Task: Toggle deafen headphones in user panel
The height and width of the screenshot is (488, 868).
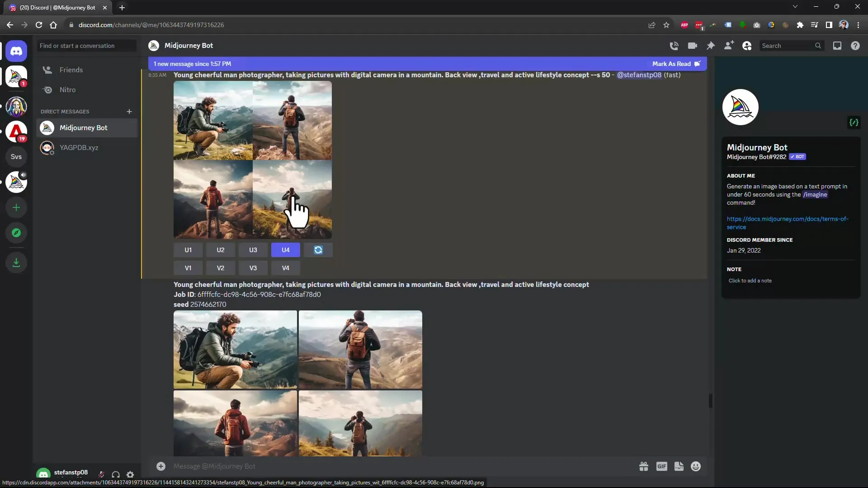Action: pyautogui.click(x=116, y=474)
